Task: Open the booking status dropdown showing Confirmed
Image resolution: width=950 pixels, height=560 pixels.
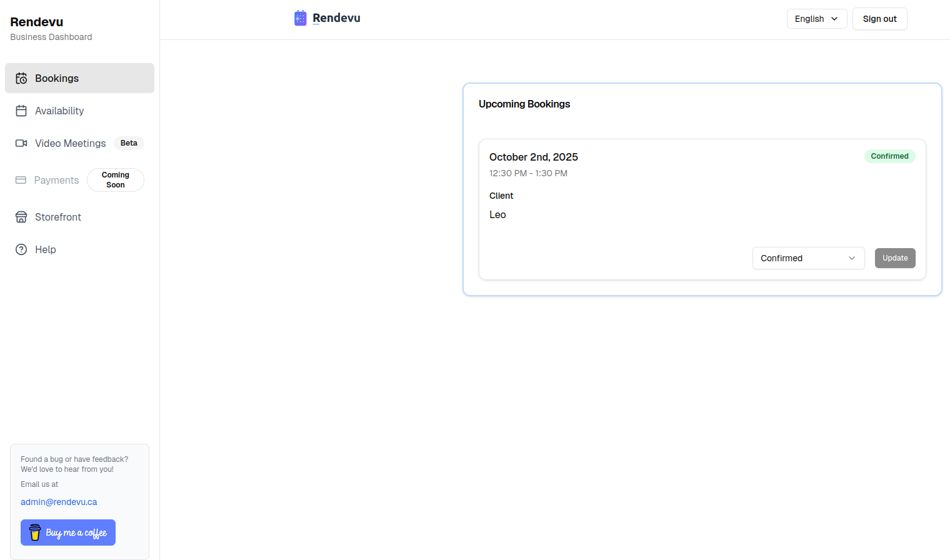Action: pyautogui.click(x=808, y=258)
